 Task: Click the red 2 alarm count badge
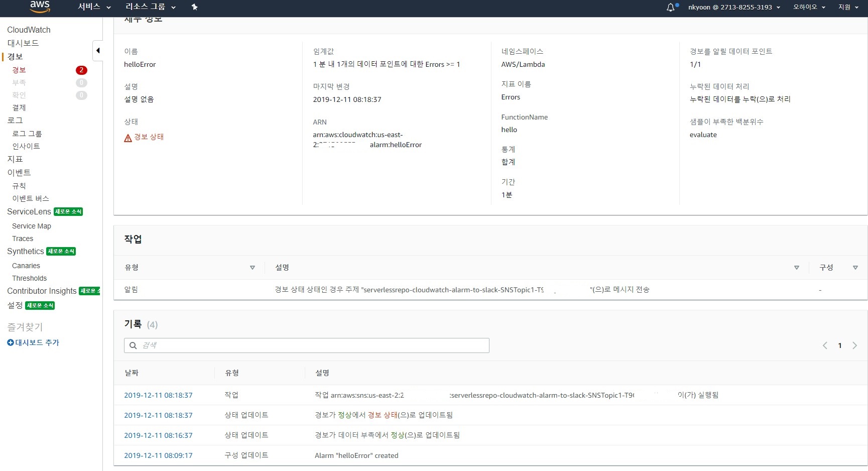coord(81,70)
